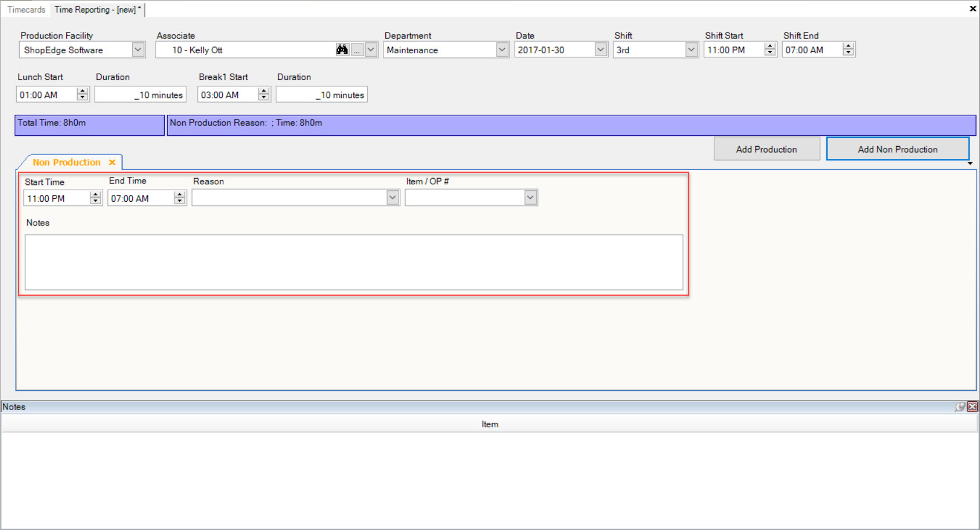Viewport: 980px width, 530px height.
Task: Adjust the Shift End time spinner
Action: [848, 50]
